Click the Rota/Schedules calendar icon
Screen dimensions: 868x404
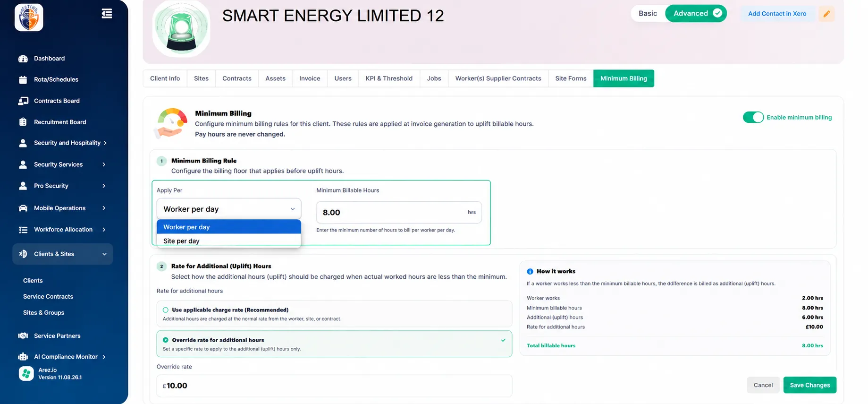tap(23, 79)
